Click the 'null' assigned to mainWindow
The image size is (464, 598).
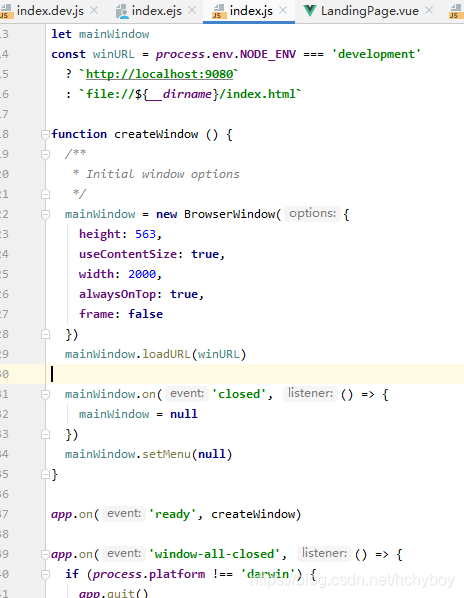point(184,414)
